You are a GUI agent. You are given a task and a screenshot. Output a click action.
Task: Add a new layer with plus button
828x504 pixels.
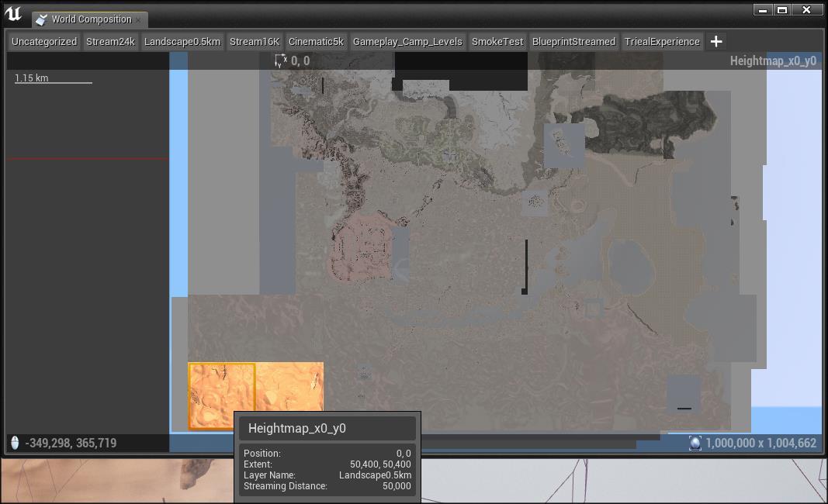pyautogui.click(x=716, y=42)
